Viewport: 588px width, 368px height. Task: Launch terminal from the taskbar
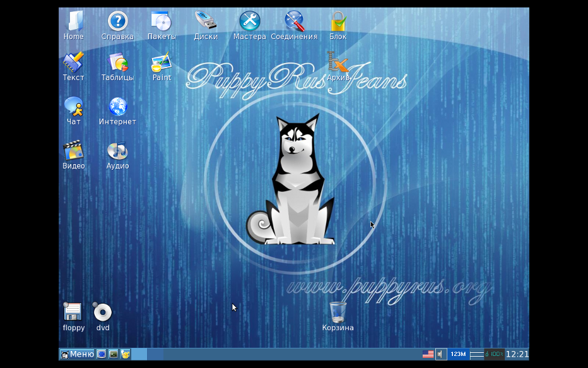click(114, 354)
